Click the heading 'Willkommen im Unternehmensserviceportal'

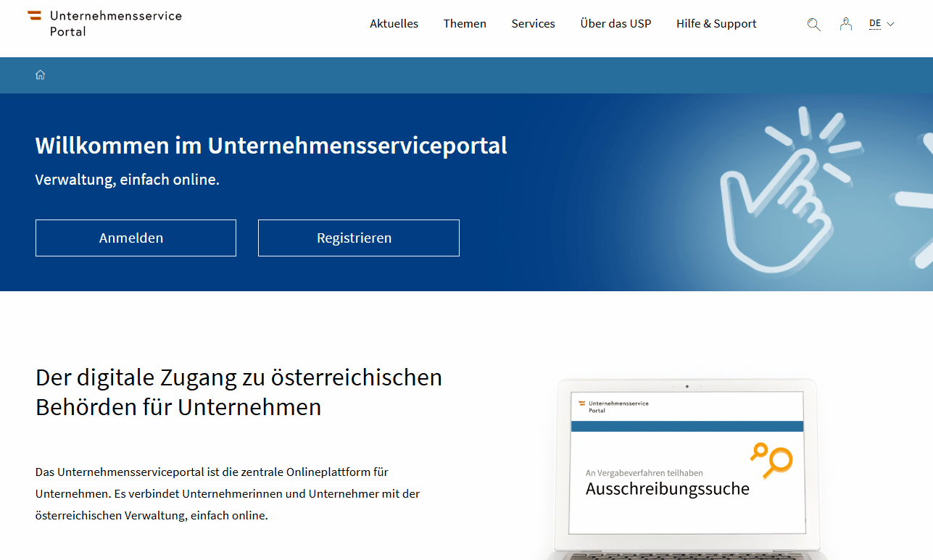[271, 146]
